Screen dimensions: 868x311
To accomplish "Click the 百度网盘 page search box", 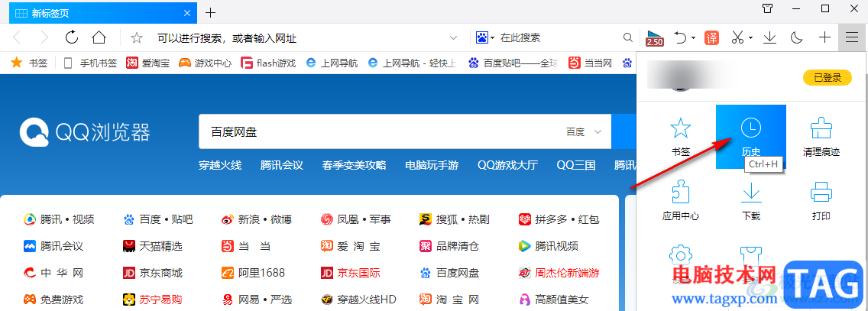I will [x=382, y=131].
